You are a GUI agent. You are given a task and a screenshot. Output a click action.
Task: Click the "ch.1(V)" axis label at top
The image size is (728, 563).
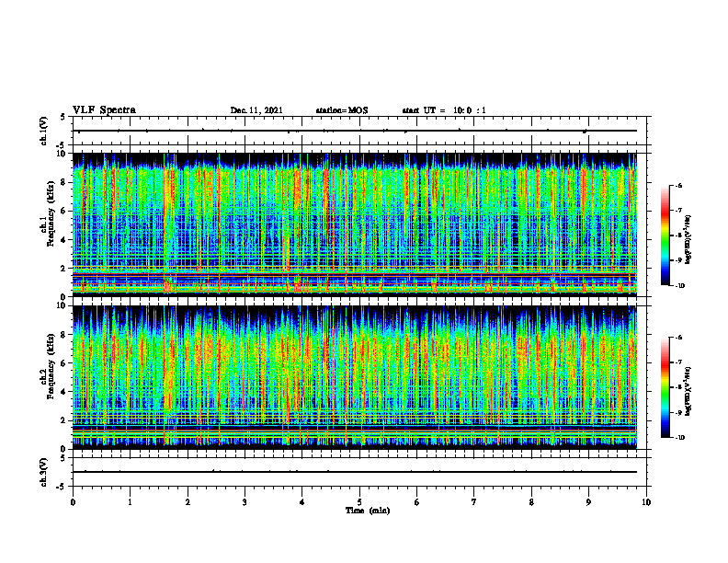(x=44, y=131)
